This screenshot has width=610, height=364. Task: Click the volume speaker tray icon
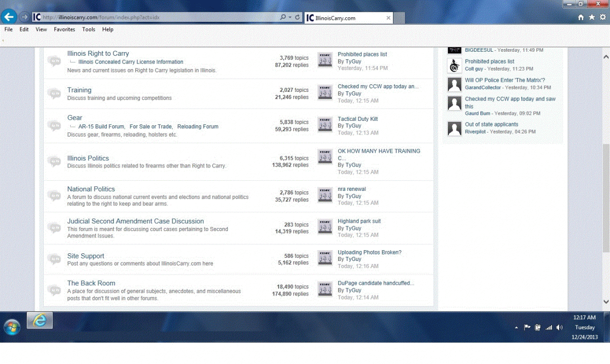pos(559,327)
